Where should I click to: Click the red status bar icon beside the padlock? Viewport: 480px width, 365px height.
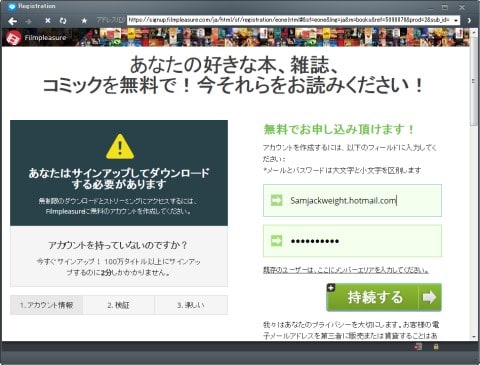pos(418,347)
